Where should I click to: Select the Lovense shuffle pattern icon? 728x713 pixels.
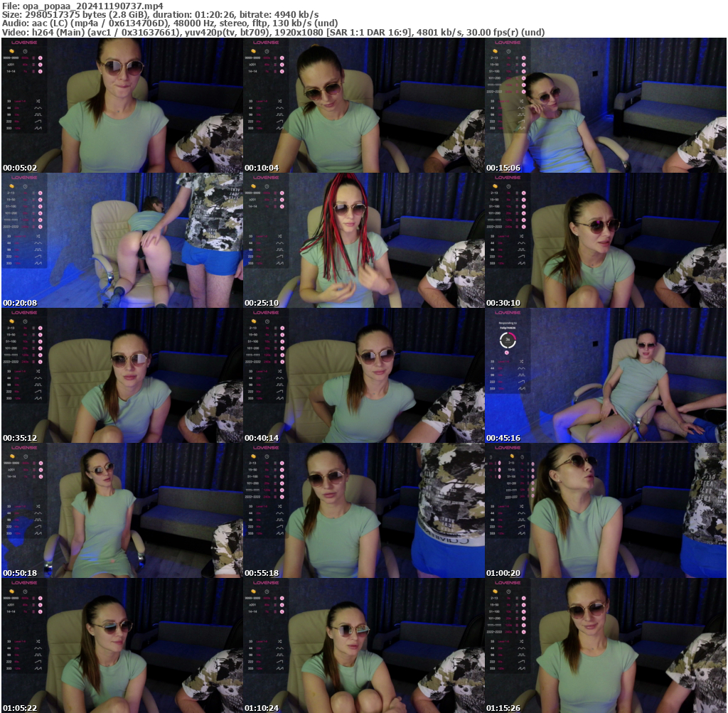click(x=38, y=101)
